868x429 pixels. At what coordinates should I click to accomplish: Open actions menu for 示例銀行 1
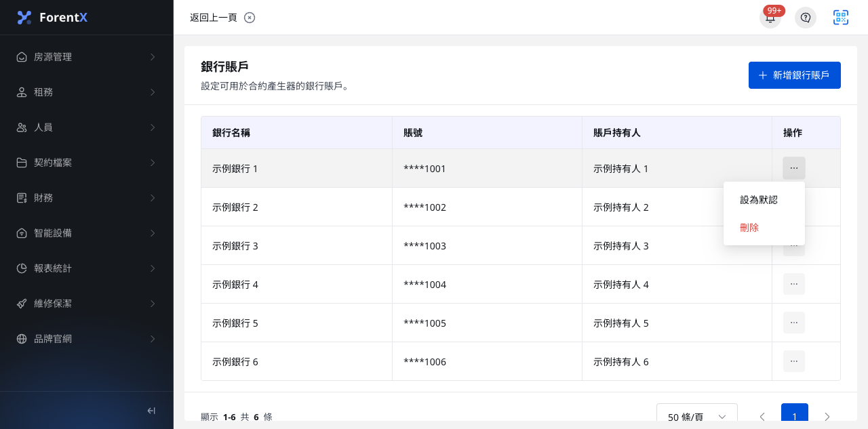794,168
